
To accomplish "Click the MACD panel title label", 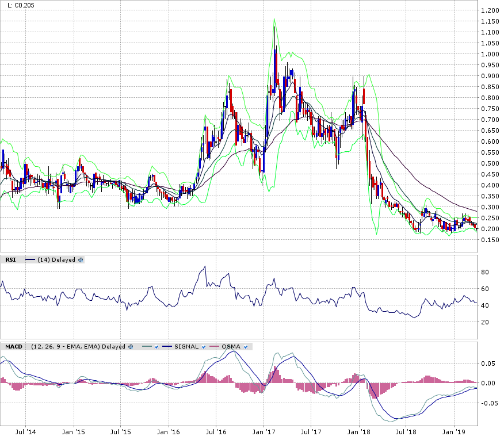I will click(x=13, y=346).
